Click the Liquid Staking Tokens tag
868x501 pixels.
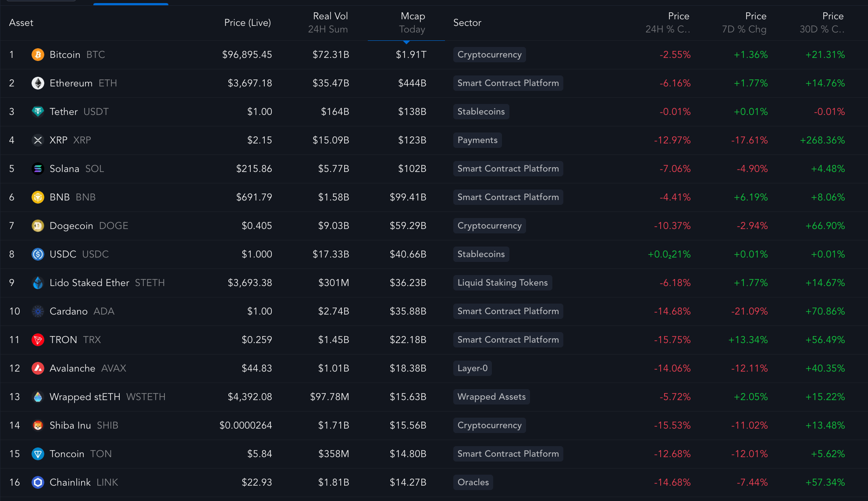click(x=502, y=283)
